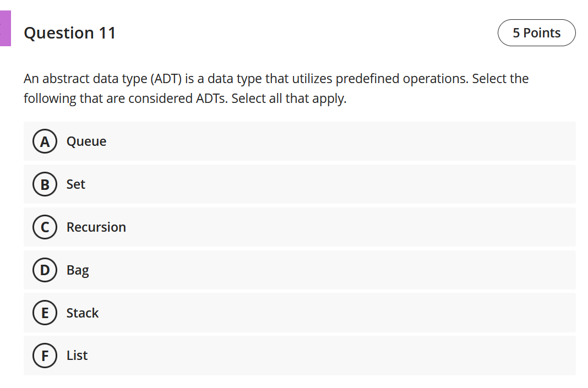Click the answer row containing Queue

[300, 141]
